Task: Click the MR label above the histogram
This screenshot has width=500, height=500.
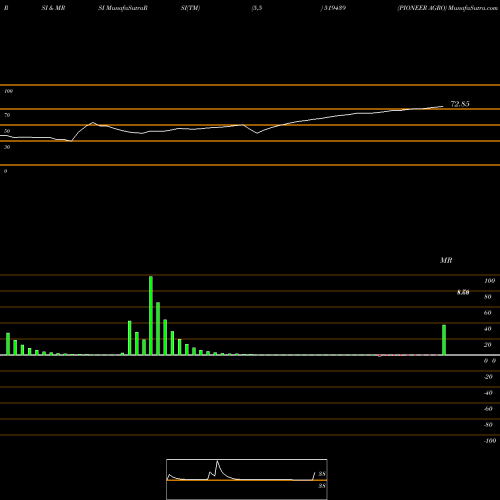Action: click(x=446, y=260)
